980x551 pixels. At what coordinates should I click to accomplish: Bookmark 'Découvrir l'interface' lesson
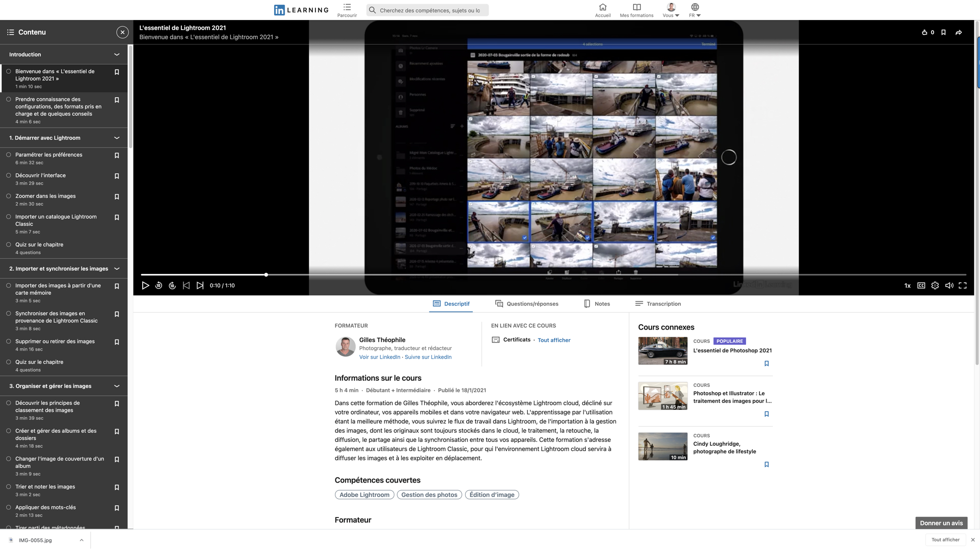coord(117,176)
